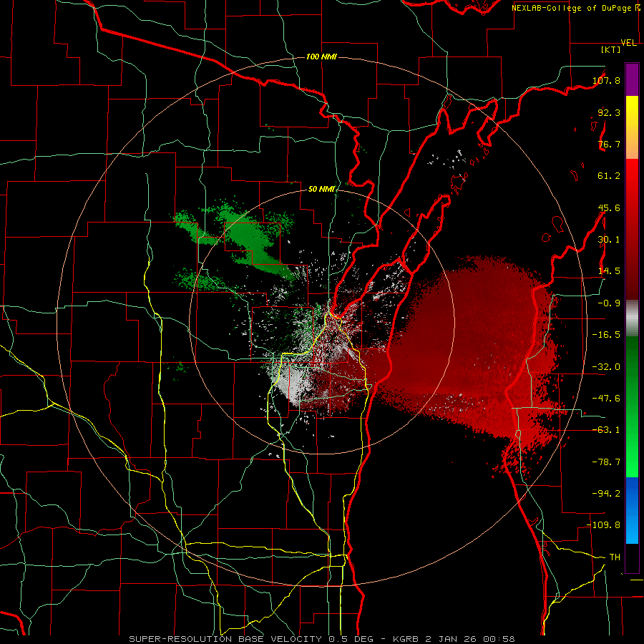Select the 61.2 scale value
Image resolution: width=644 pixels, height=644 pixels.
click(609, 176)
